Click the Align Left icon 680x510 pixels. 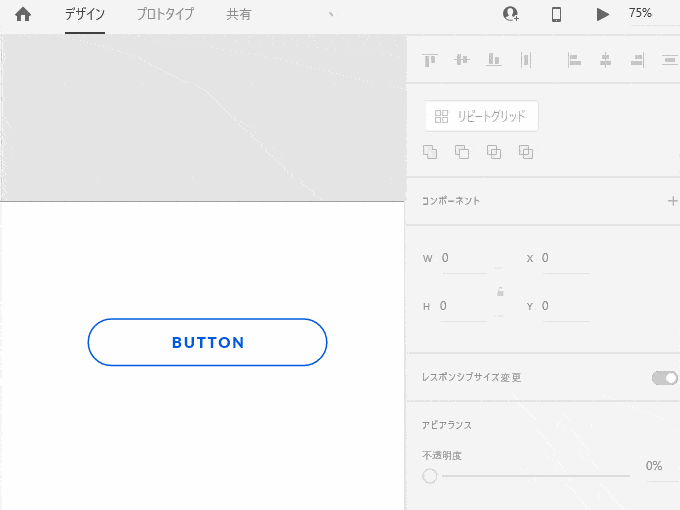click(x=574, y=60)
